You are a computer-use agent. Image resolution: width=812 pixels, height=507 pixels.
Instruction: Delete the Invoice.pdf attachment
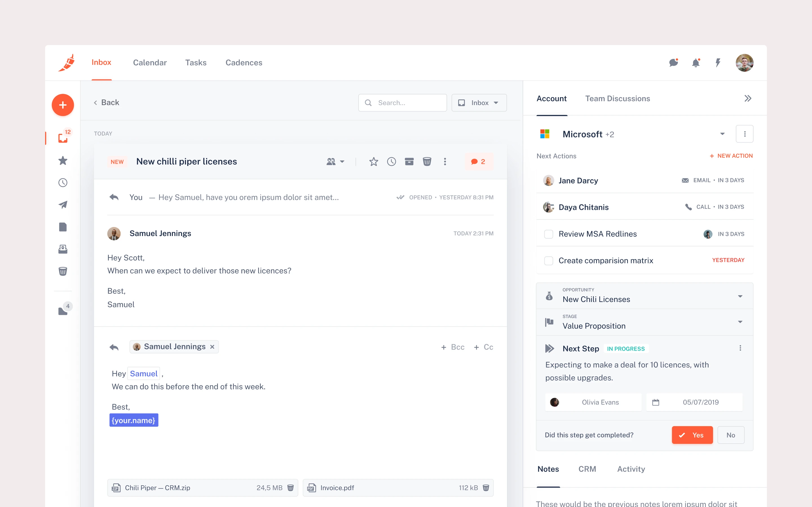pyautogui.click(x=486, y=488)
